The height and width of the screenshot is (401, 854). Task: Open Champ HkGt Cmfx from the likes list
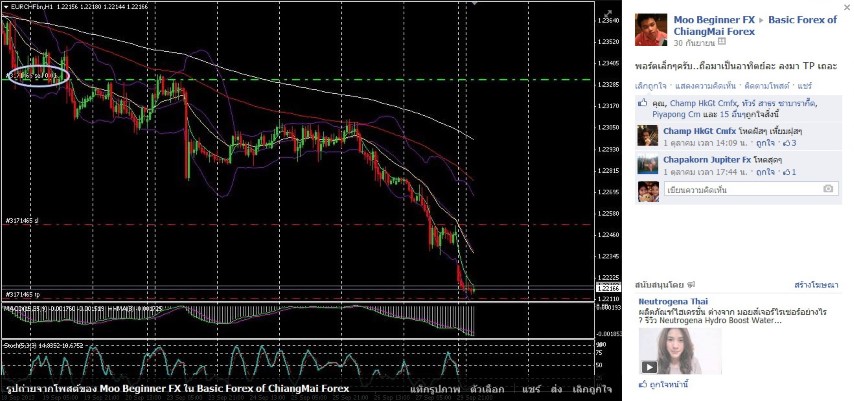703,103
